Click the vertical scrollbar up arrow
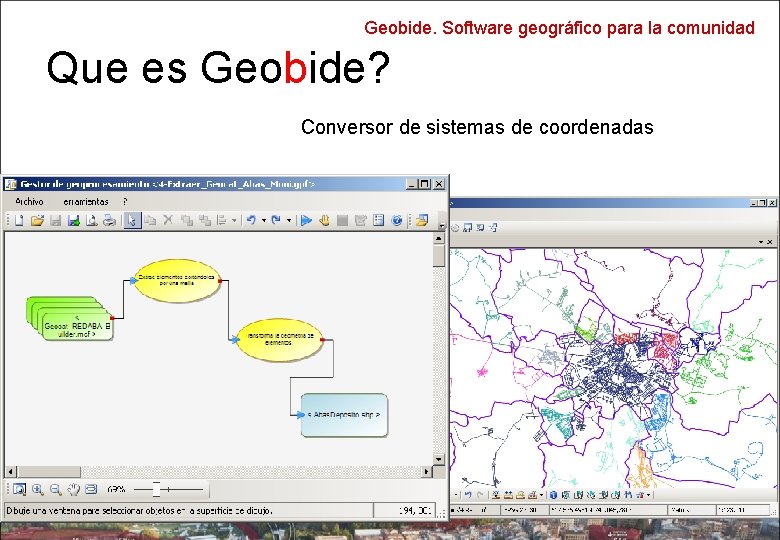Viewport: 780px width, 540px height. tap(439, 238)
